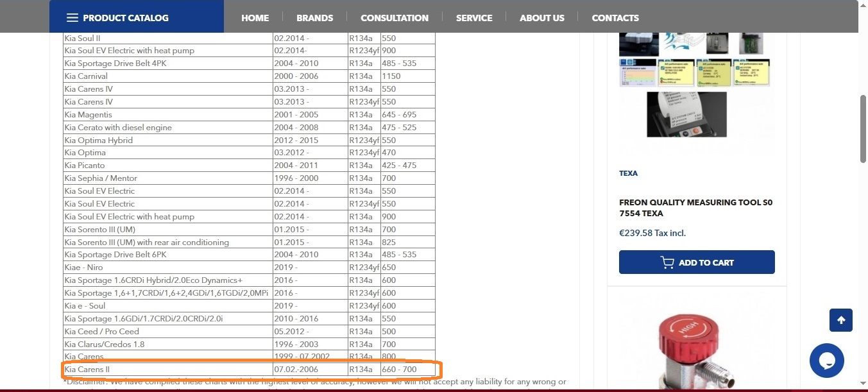This screenshot has width=868, height=392.
Task: Click the "Kia e - Soul" model cell
Action: pos(168,306)
